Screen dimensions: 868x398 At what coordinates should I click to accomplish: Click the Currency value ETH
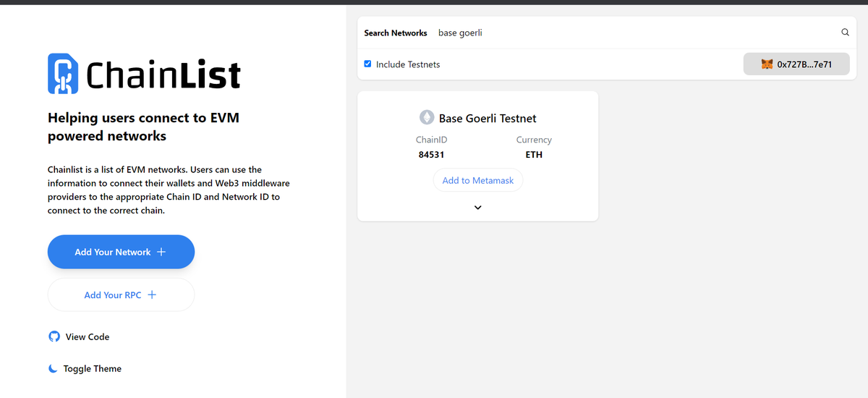point(534,155)
